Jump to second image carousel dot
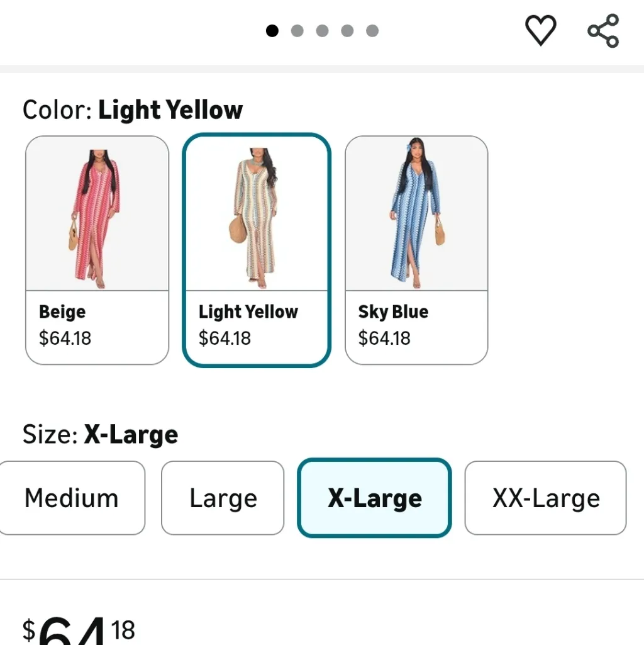 click(x=297, y=31)
